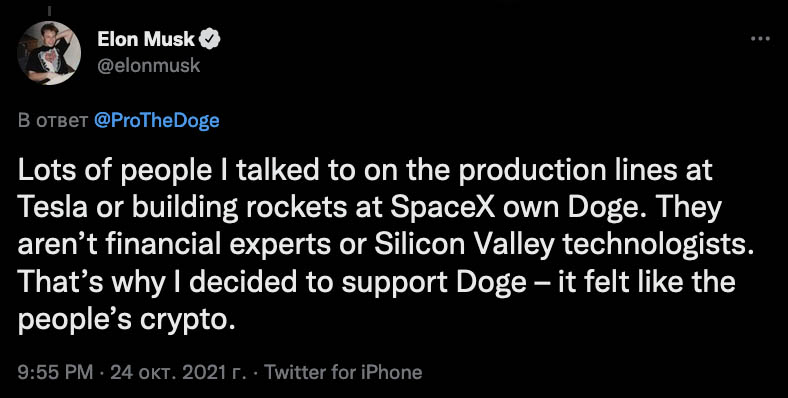
Task: Click the Elon Musk display name
Action: (146, 39)
